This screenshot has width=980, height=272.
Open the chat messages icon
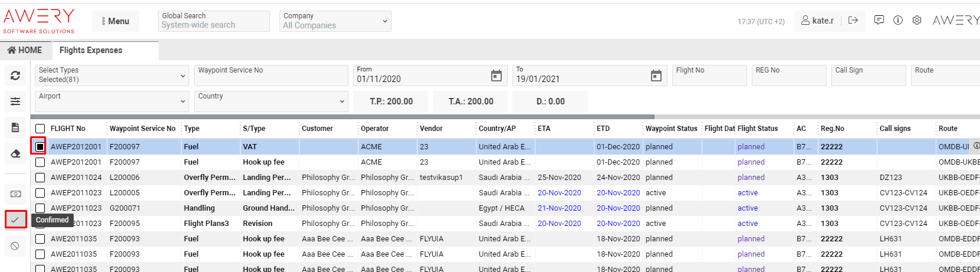(x=879, y=21)
